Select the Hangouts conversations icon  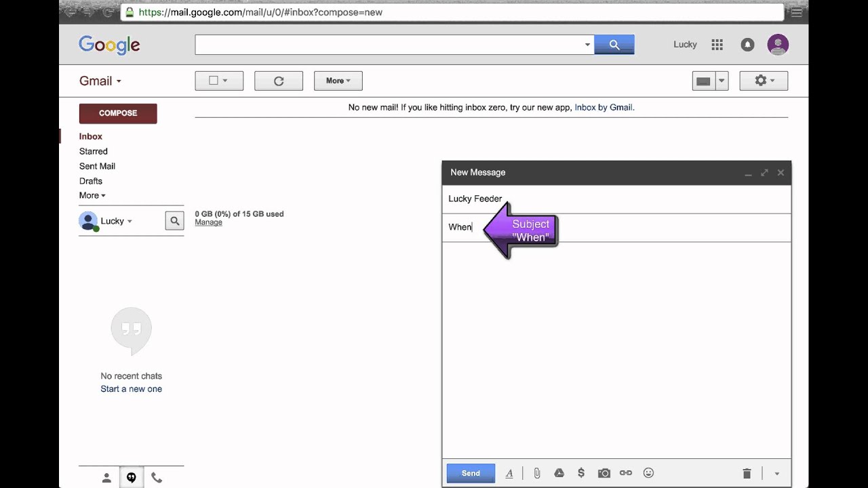pos(131,478)
